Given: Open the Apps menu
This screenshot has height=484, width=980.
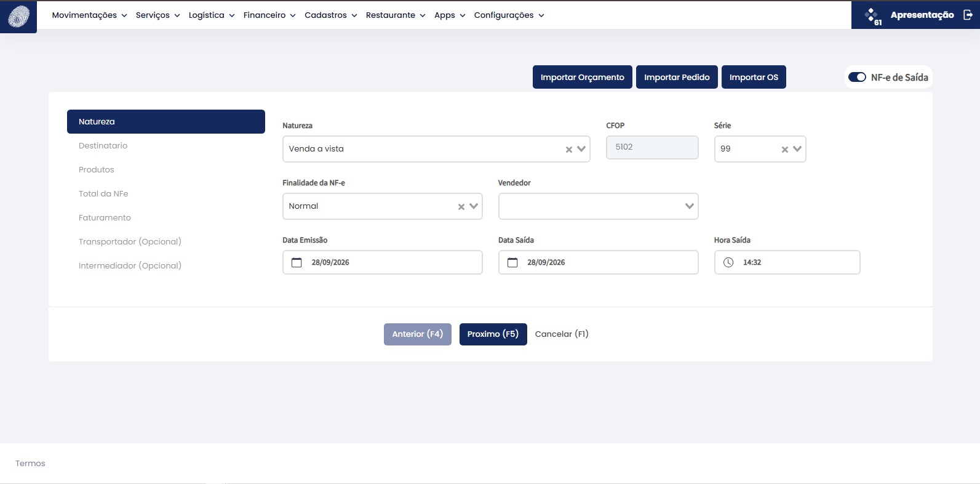Looking at the screenshot, I should pyautogui.click(x=450, y=15).
